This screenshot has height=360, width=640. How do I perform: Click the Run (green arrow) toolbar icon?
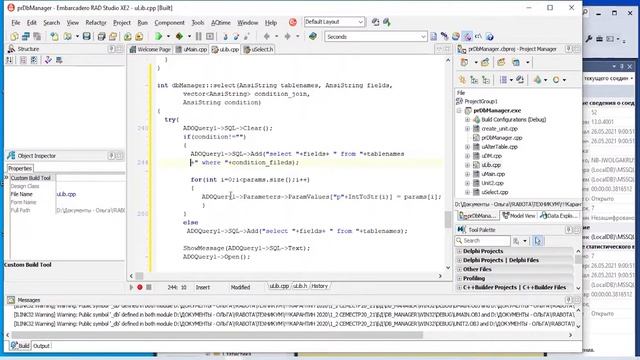pyautogui.click(x=158, y=37)
